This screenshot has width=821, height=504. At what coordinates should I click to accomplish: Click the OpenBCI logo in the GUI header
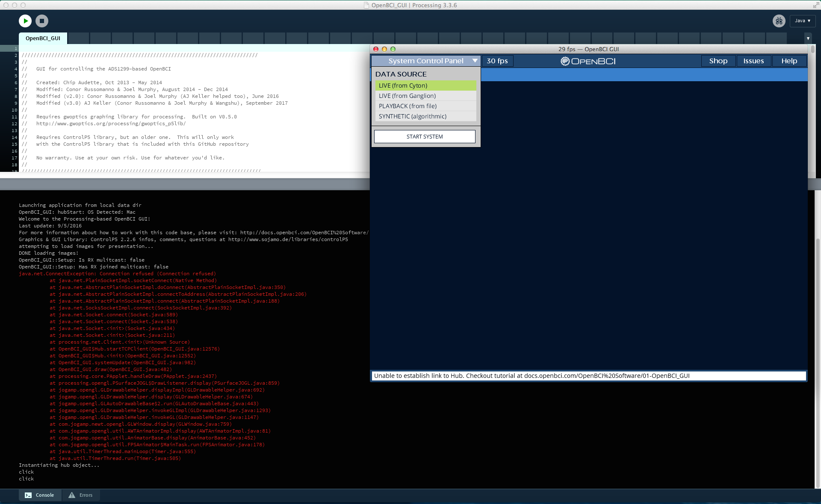[x=588, y=61]
